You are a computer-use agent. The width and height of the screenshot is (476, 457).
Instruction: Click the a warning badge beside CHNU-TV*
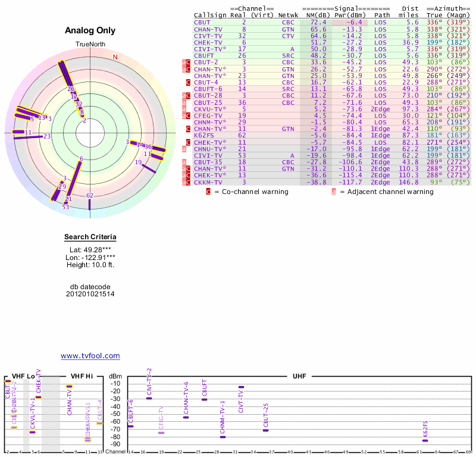click(x=184, y=149)
